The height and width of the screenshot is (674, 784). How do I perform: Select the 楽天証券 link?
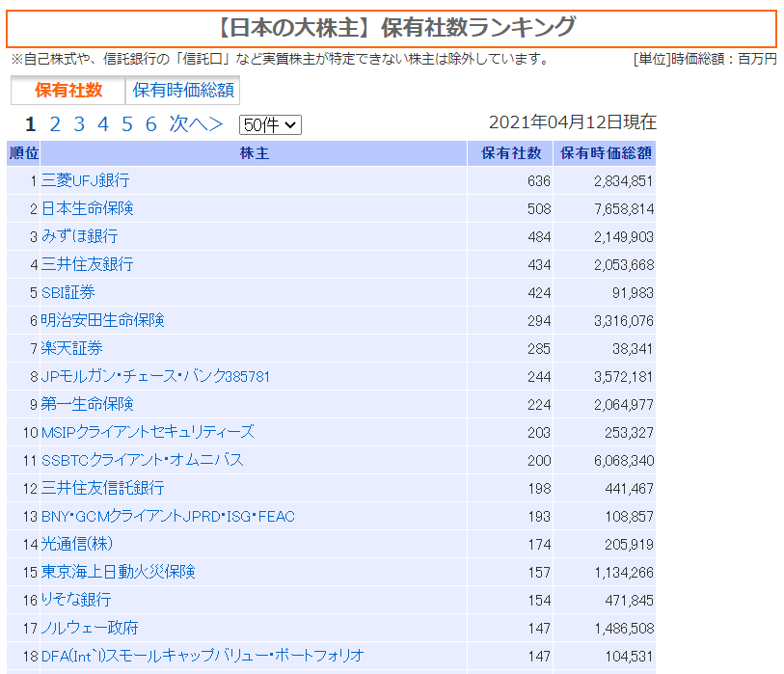[71, 348]
